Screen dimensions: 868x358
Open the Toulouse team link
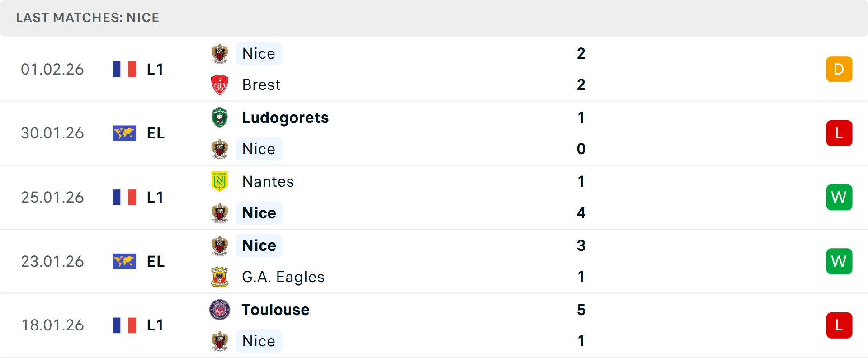275,310
